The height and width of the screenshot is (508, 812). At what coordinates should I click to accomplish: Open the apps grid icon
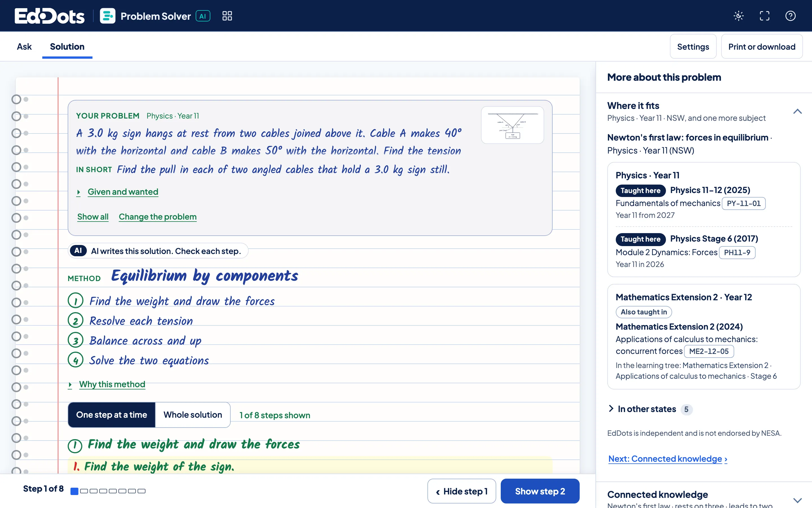pyautogui.click(x=227, y=16)
